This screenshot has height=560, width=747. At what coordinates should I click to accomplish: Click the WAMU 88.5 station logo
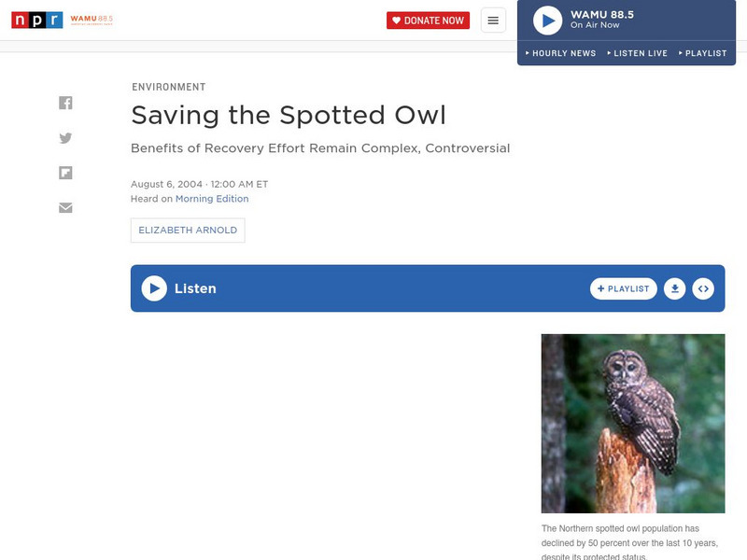point(92,20)
